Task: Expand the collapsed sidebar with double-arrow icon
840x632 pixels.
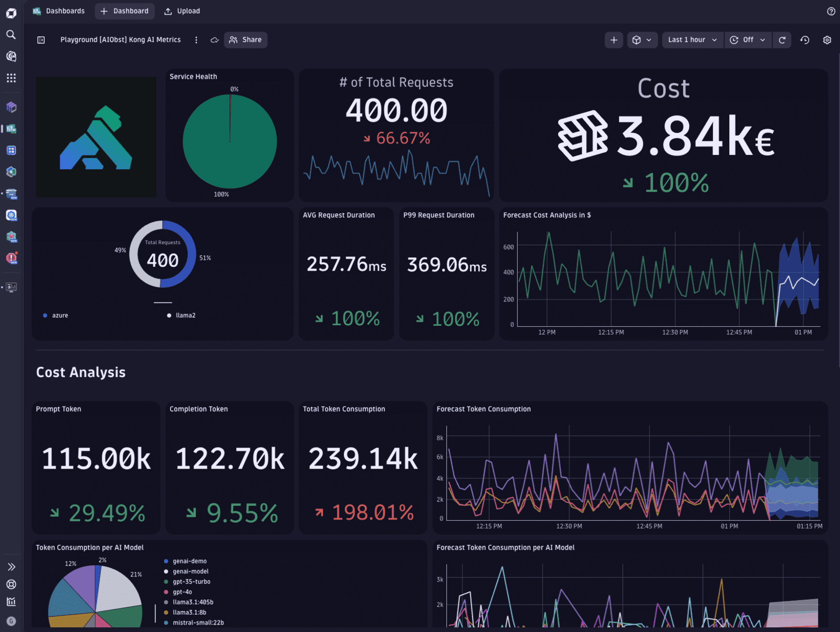Action: [11, 567]
